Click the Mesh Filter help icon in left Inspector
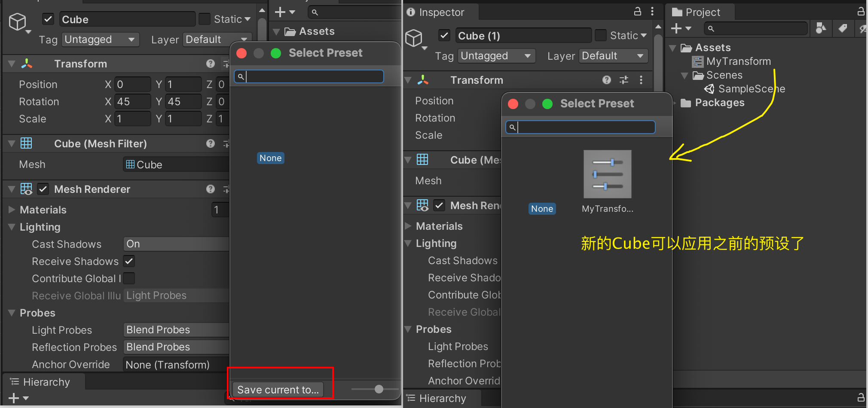 (210, 143)
